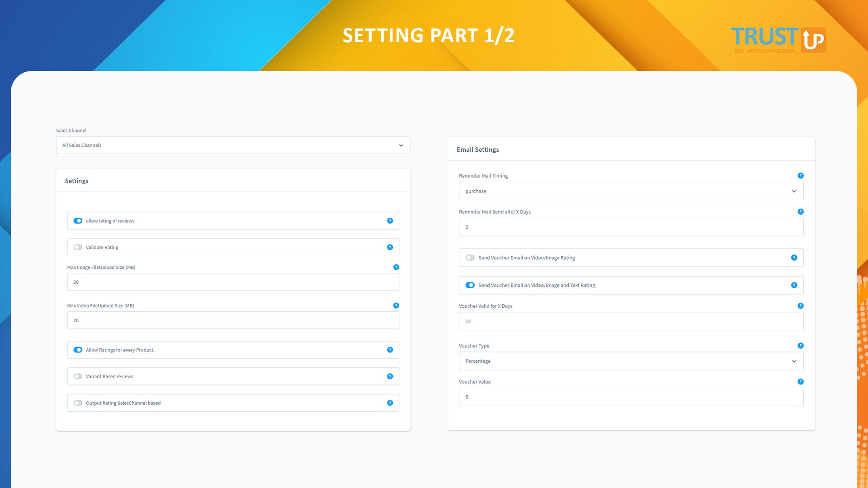Enable the Validate Rating toggle
Screen dimensions: 868x488
coord(78,247)
